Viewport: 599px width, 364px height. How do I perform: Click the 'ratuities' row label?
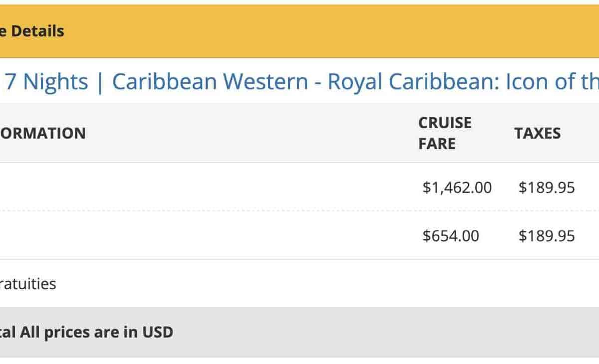(x=28, y=284)
